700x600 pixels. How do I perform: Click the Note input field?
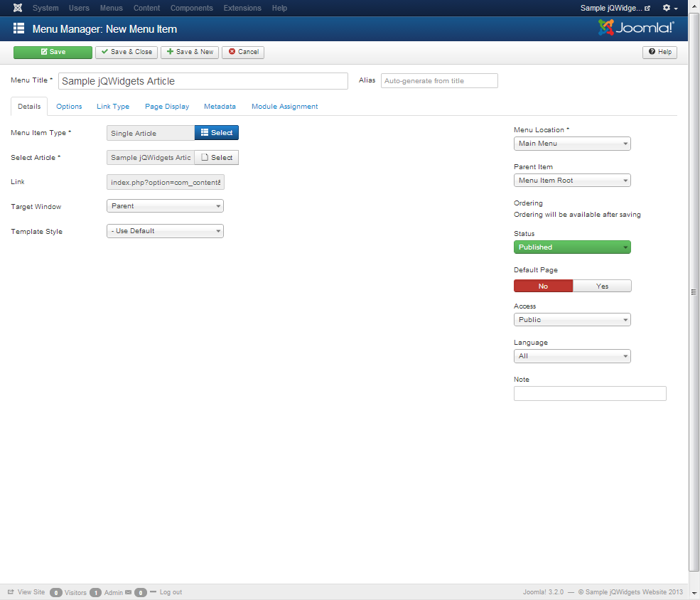[590, 394]
